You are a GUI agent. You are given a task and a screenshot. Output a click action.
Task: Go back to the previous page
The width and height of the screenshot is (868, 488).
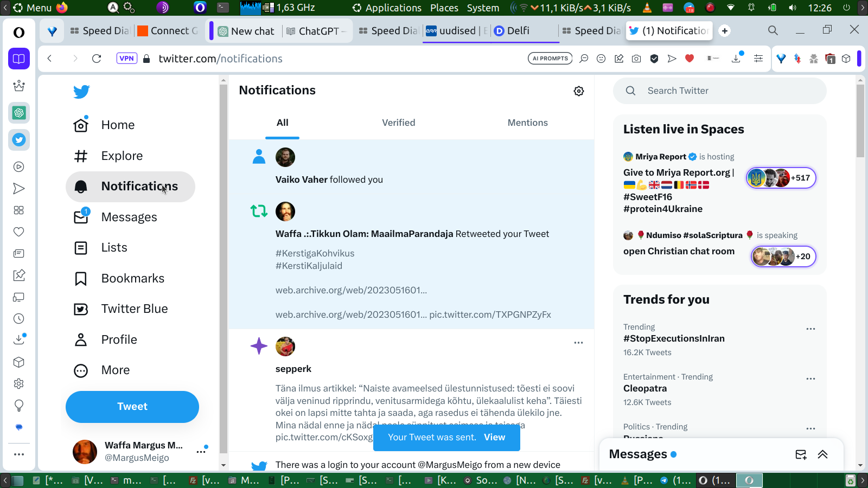[x=49, y=59]
